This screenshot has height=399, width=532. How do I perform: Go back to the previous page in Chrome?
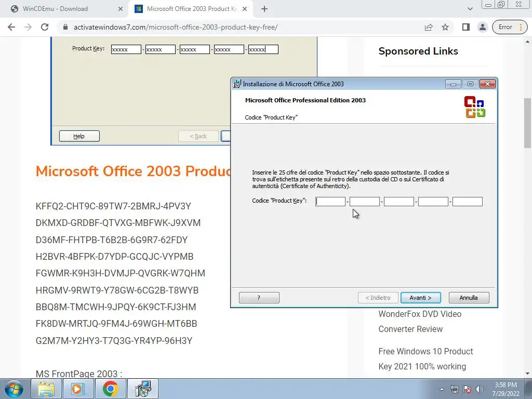(x=11, y=27)
